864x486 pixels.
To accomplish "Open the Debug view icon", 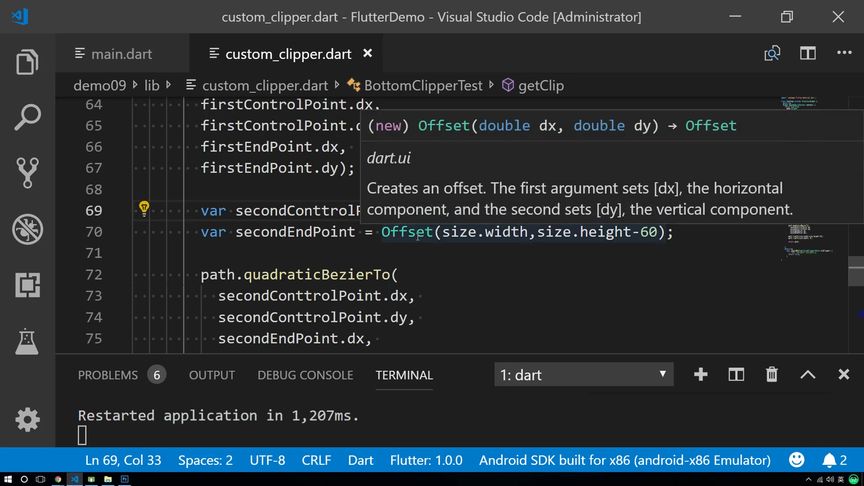I will 27,229.
